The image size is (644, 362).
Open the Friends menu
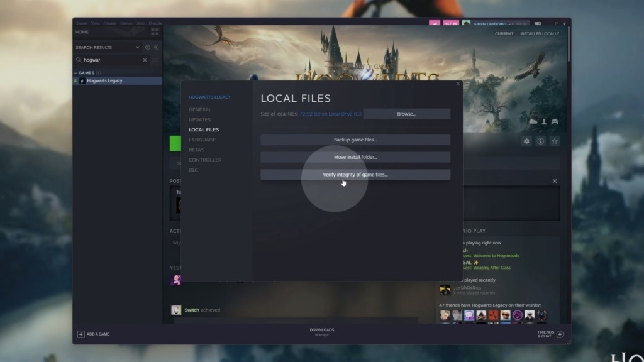109,23
